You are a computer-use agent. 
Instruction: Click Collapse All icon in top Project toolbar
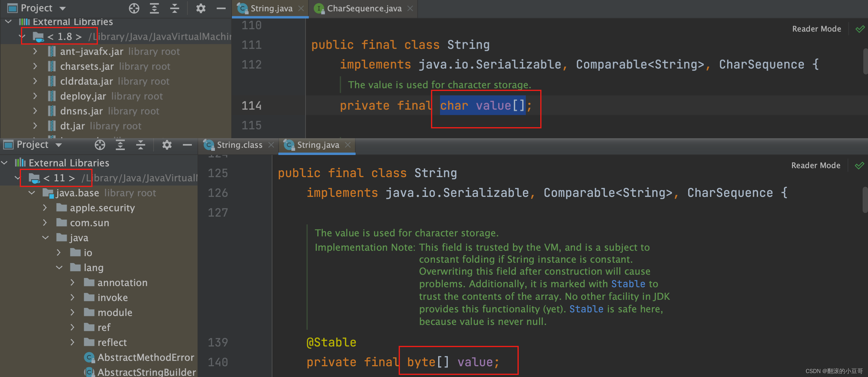coord(174,8)
